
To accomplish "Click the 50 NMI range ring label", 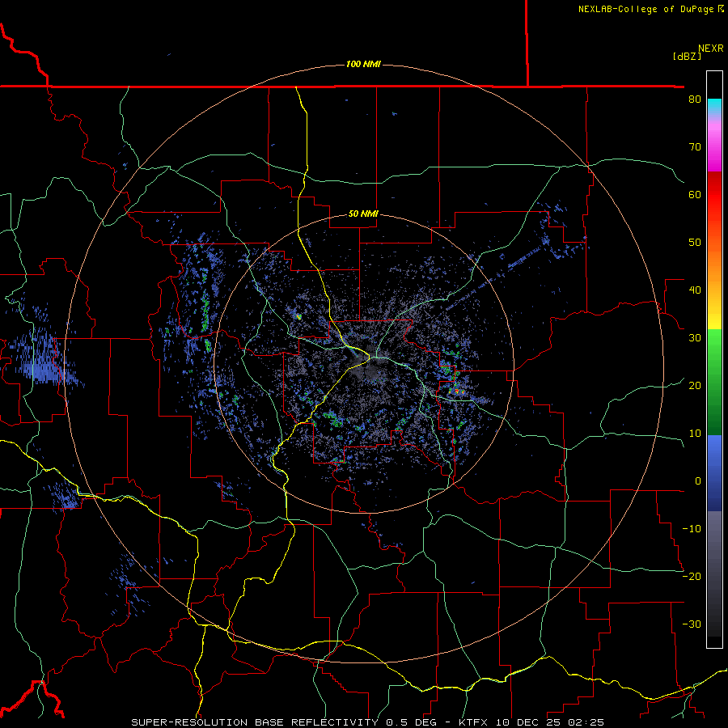I will [363, 214].
